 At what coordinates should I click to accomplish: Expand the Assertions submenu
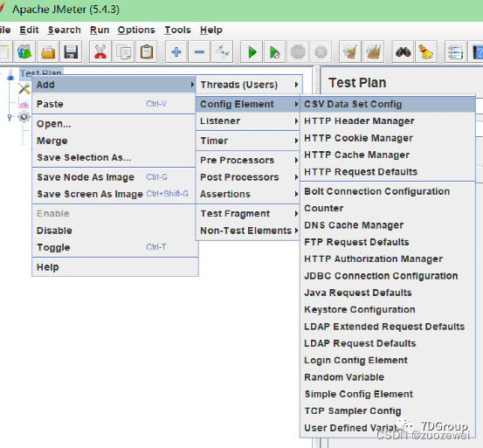(x=249, y=194)
